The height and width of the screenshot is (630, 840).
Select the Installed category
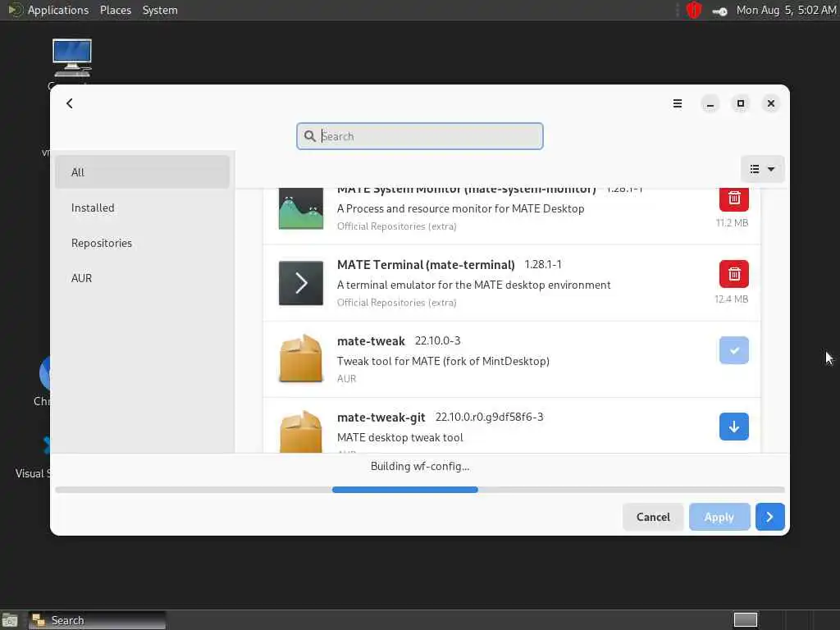(142, 208)
